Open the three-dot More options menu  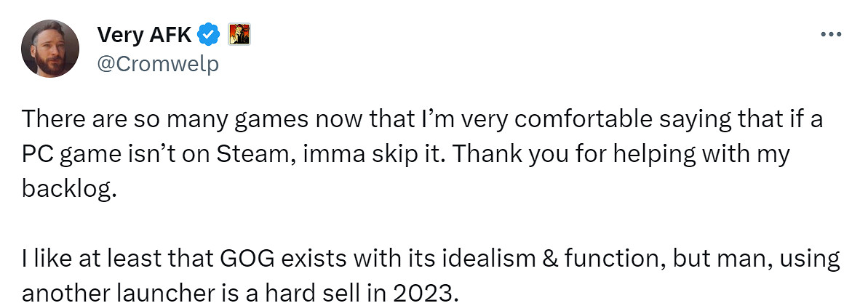830,34
